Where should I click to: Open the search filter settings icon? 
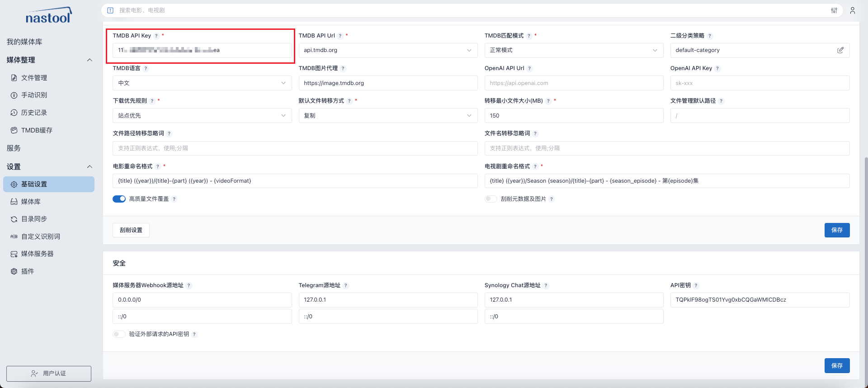(x=834, y=10)
